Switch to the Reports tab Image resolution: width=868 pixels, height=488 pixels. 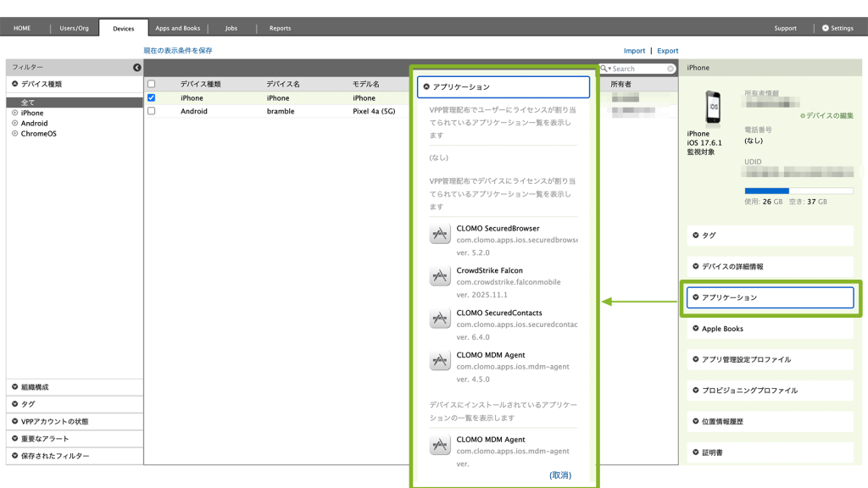(x=280, y=28)
